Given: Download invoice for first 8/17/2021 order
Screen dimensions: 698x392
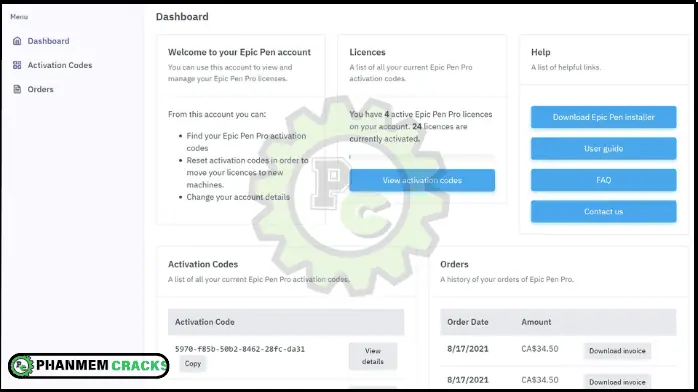Looking at the screenshot, I should click(x=617, y=351).
